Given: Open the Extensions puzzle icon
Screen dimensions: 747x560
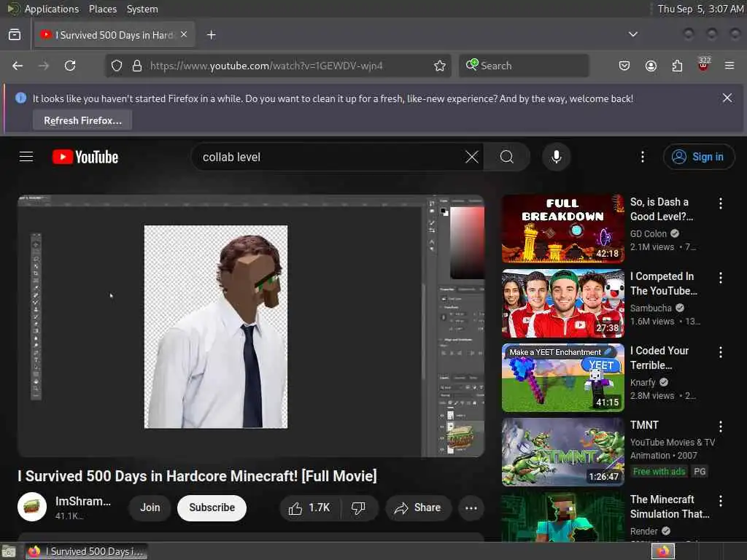Looking at the screenshot, I should pos(677,66).
